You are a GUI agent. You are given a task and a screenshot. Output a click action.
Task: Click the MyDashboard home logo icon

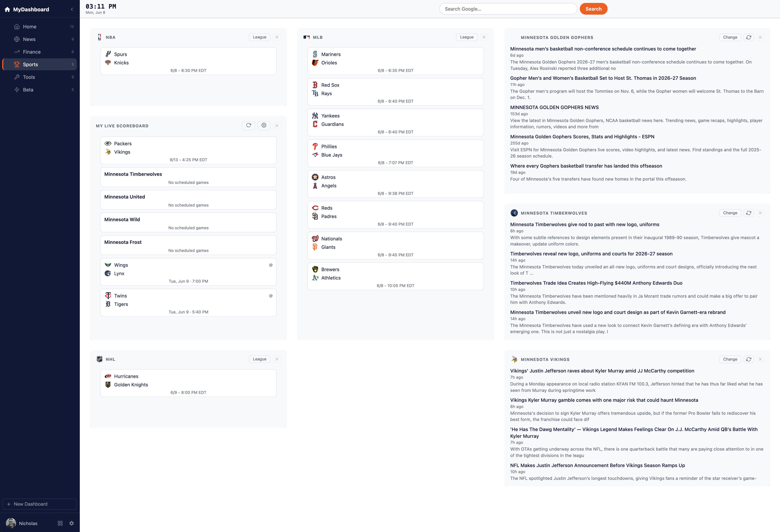pos(7,9)
